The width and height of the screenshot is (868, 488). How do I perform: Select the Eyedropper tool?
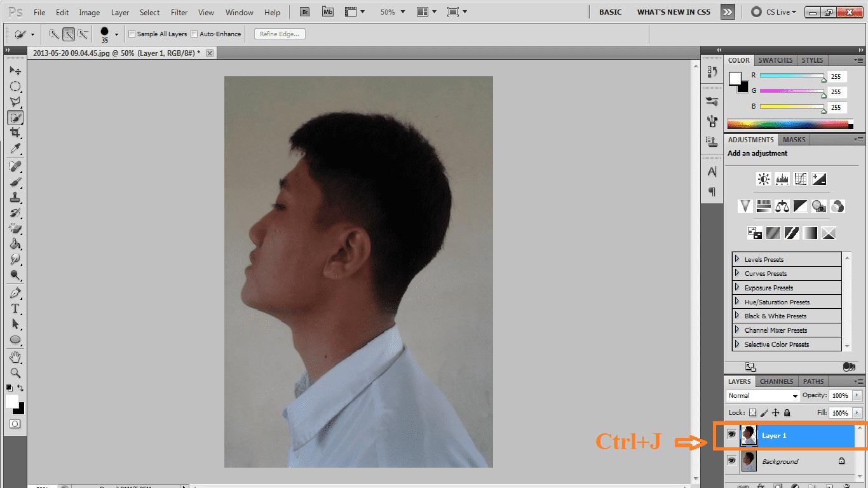(15, 149)
